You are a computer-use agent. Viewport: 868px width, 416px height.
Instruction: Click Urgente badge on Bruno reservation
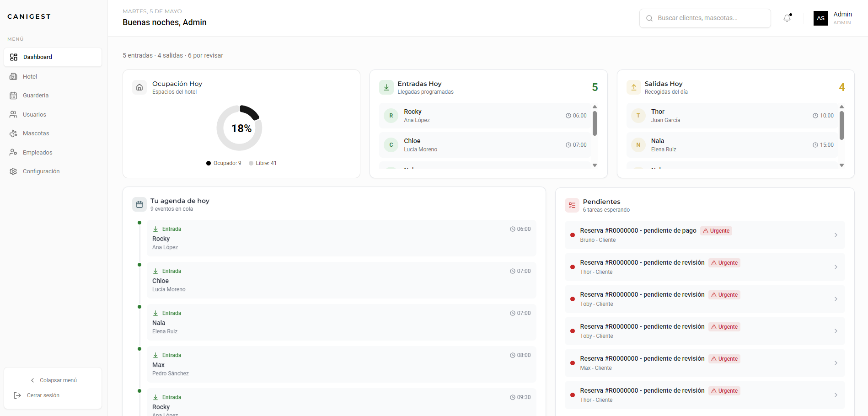point(716,231)
